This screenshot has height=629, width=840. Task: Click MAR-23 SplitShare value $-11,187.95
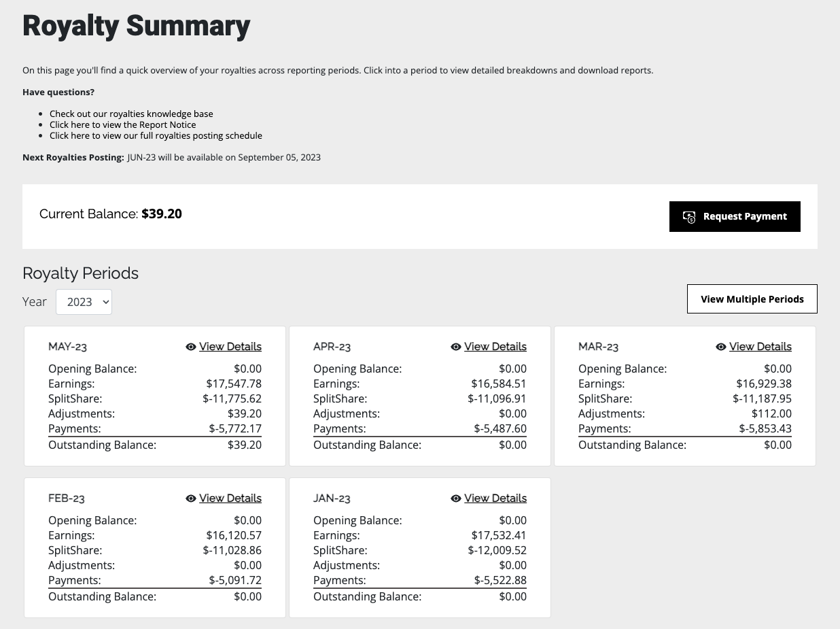762,399
